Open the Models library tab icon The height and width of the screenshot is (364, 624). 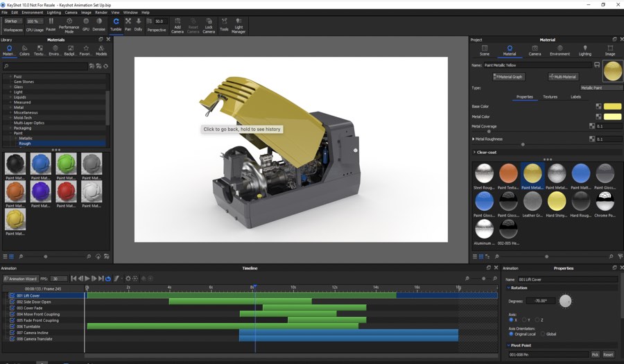pos(101,49)
